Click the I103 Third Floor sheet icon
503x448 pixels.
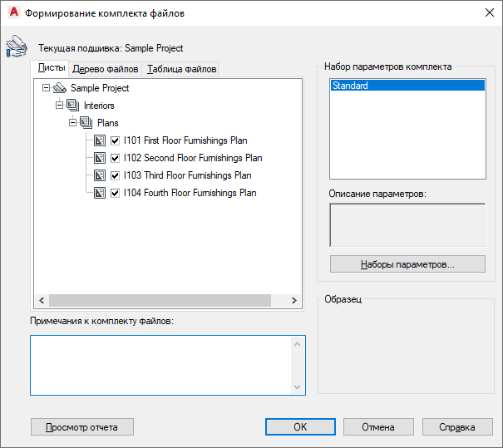click(100, 175)
